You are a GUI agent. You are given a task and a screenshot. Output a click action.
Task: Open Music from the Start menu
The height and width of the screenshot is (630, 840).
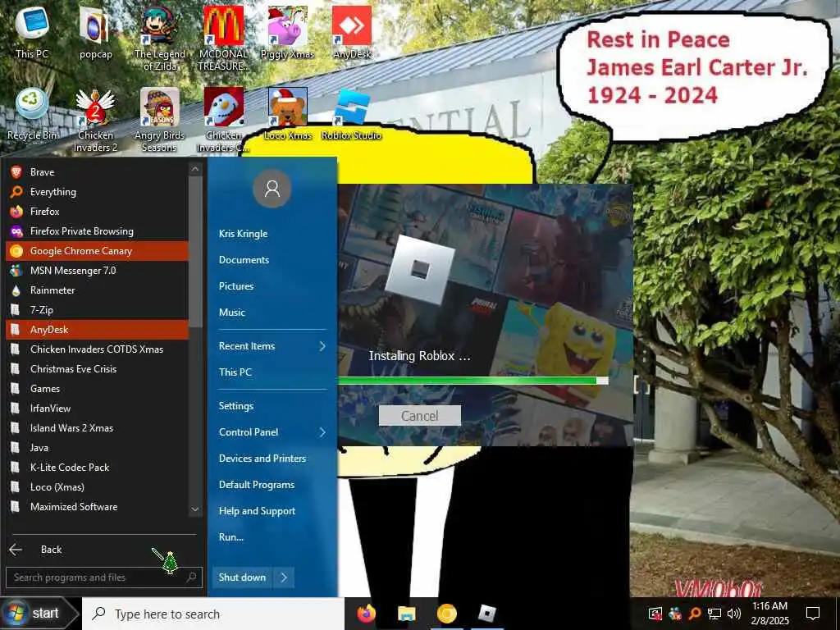(x=232, y=313)
